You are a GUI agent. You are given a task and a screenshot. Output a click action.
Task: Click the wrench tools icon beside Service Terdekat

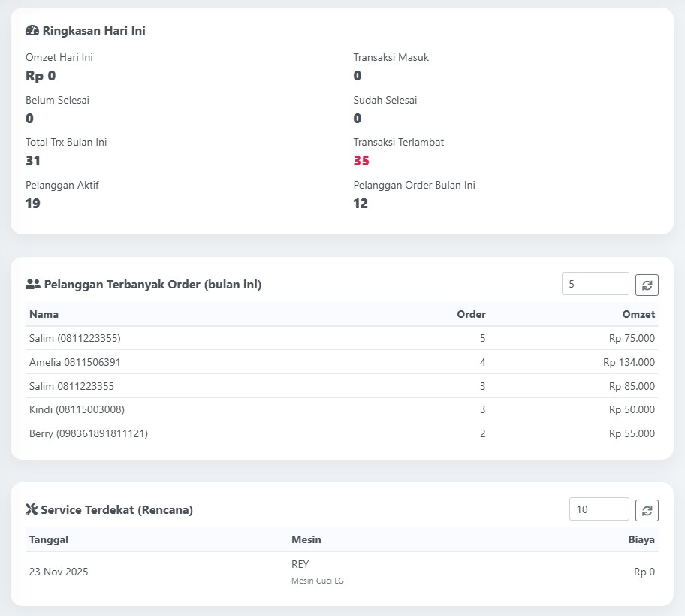click(32, 509)
